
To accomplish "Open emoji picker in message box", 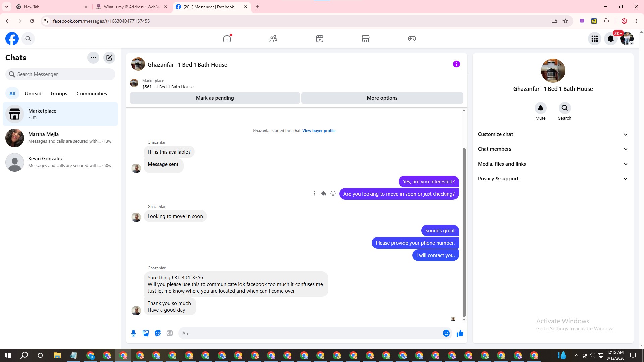I will (x=446, y=333).
